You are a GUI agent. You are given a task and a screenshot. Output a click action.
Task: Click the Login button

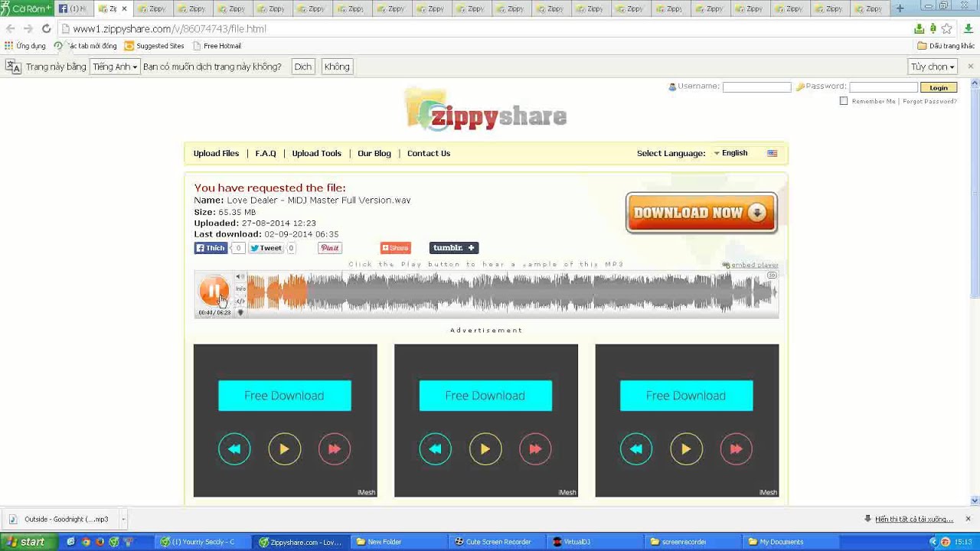[x=939, y=87]
